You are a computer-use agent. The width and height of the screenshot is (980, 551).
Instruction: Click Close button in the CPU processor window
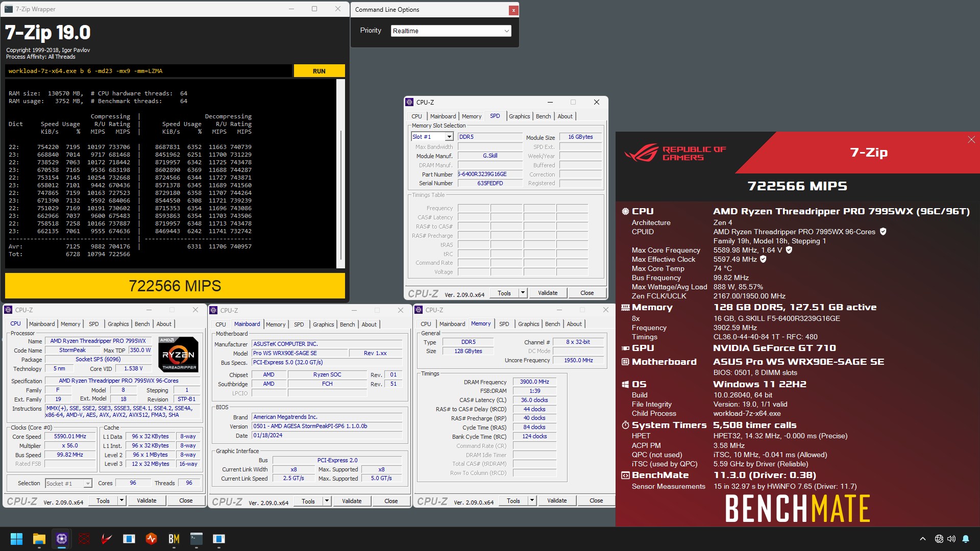tap(186, 500)
